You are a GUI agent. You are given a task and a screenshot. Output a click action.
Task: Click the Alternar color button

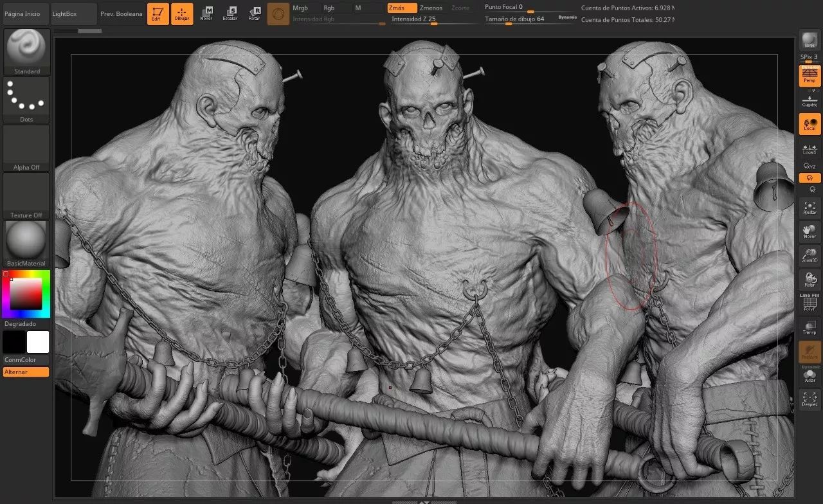coord(26,372)
